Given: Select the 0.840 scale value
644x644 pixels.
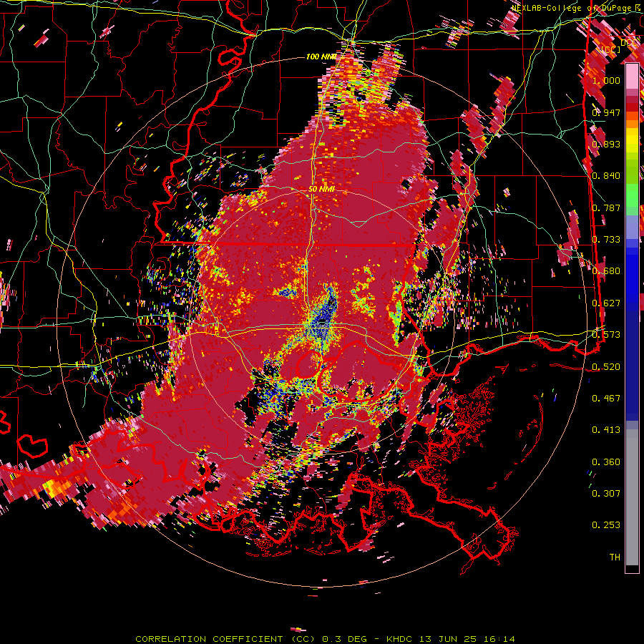Looking at the screenshot, I should click(x=606, y=176).
